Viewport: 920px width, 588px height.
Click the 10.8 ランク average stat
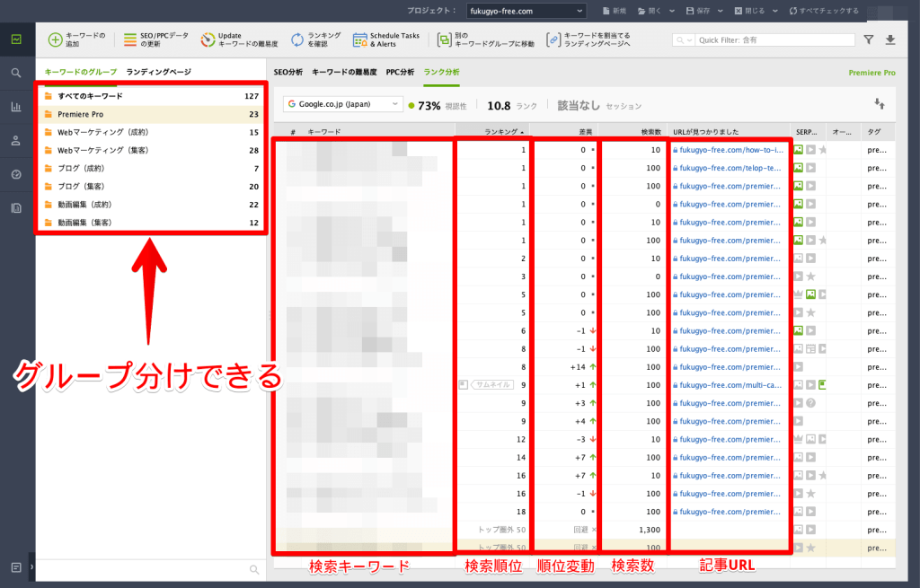click(x=511, y=106)
